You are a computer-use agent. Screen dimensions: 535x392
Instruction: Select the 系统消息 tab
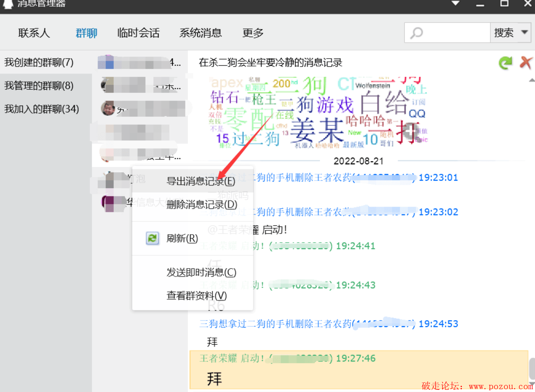pos(201,33)
